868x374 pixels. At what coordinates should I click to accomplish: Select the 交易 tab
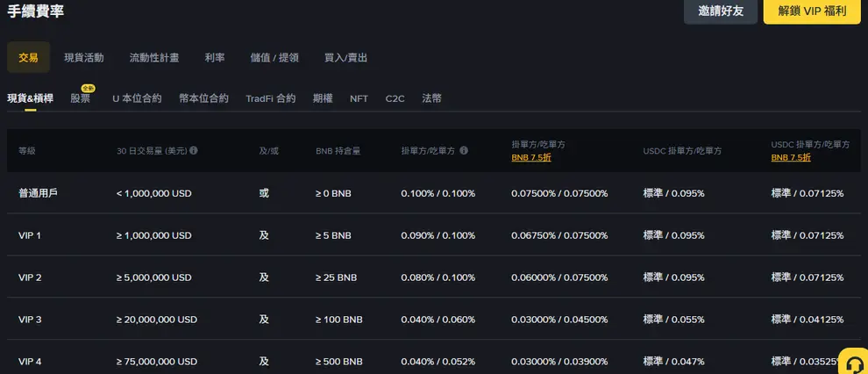coord(28,57)
